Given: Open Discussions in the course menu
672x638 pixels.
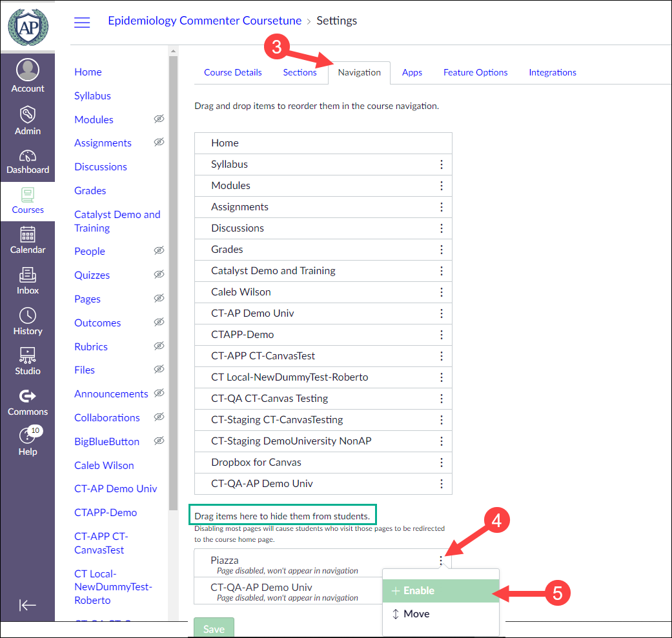Looking at the screenshot, I should click(101, 166).
